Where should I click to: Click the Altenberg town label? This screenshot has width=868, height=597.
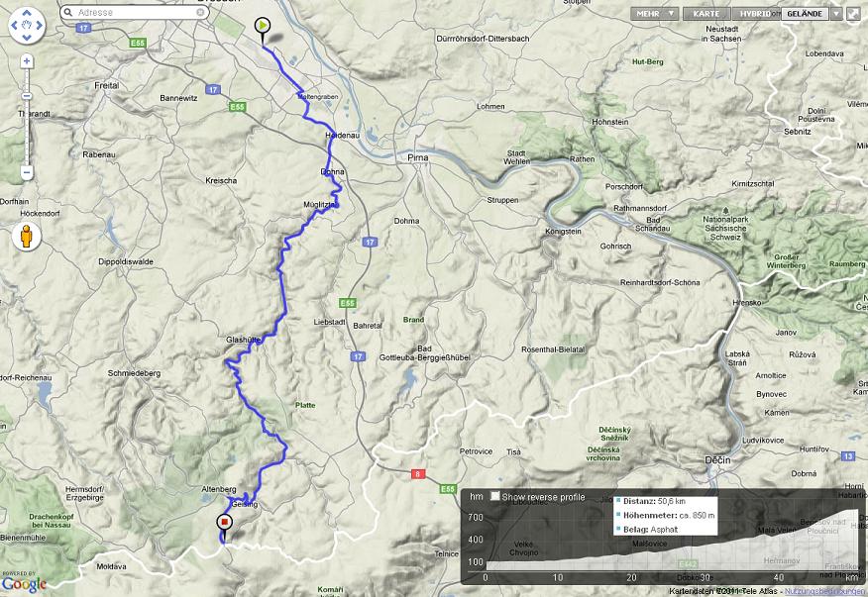pyautogui.click(x=219, y=490)
